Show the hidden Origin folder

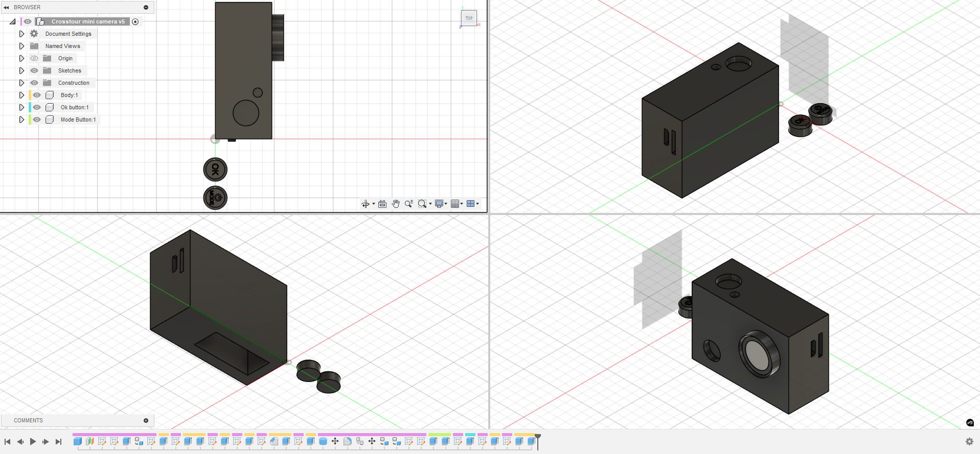pyautogui.click(x=34, y=58)
